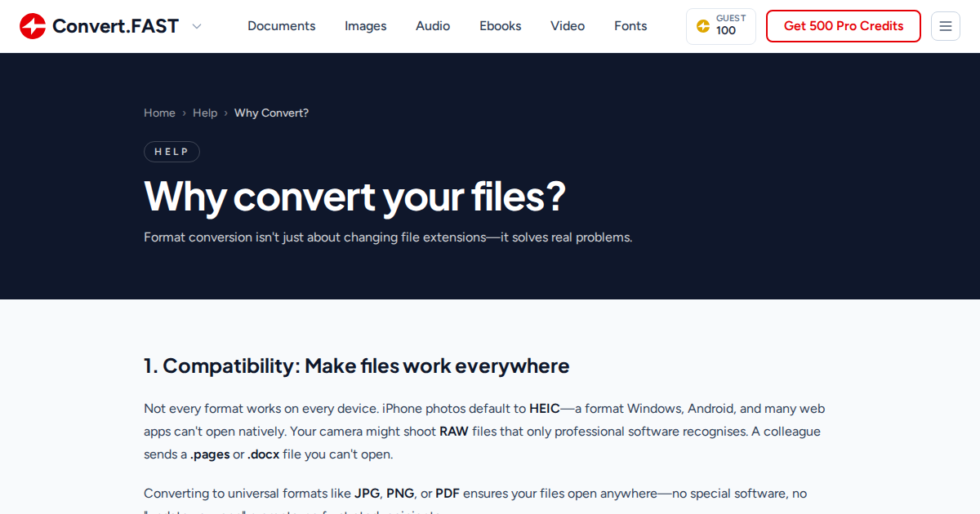Click the gold credits coin icon

702,26
